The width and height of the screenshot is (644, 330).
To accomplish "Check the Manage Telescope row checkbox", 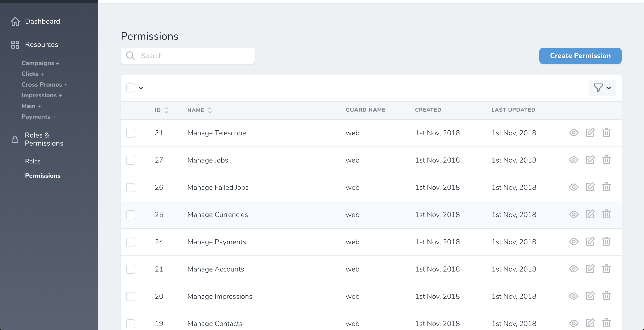I will 131,133.
